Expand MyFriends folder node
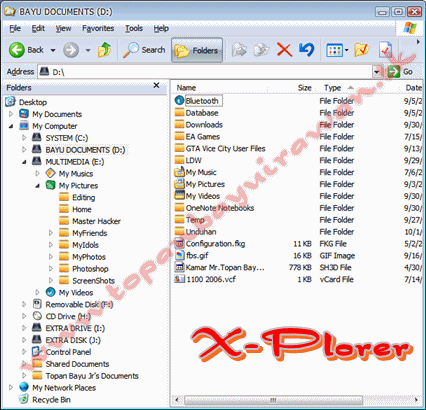 tap(51, 233)
